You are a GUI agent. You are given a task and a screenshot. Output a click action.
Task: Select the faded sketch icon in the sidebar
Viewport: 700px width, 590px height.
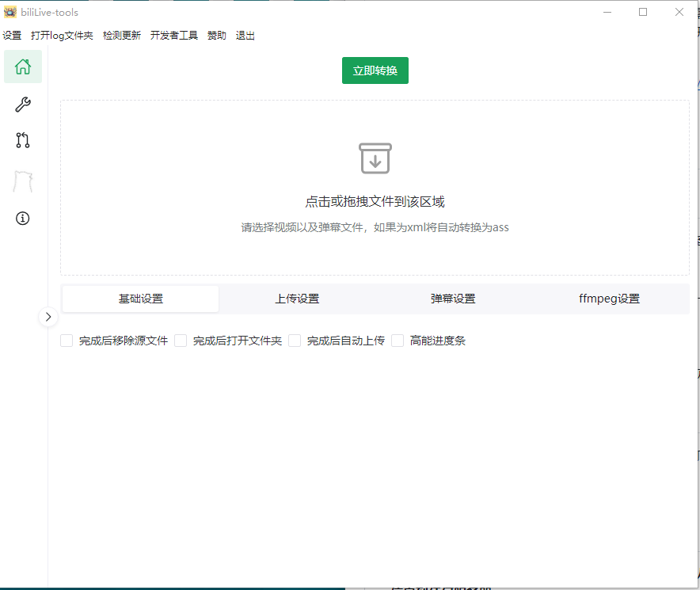[x=22, y=181]
